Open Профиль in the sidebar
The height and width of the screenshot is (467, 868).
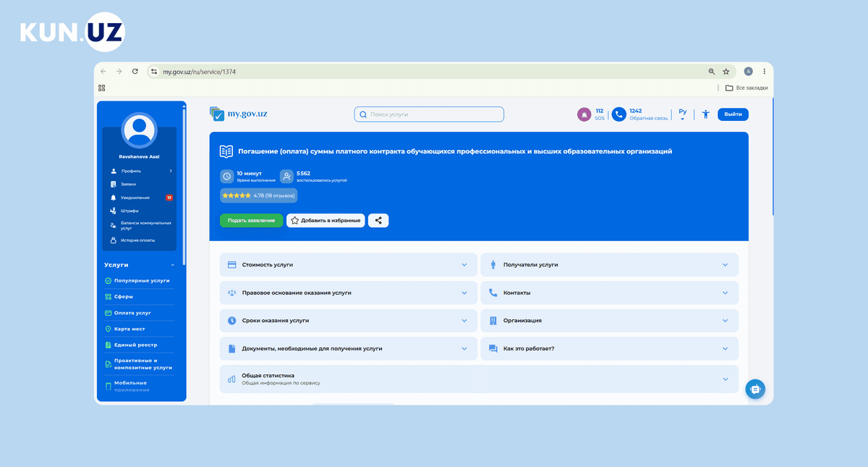coord(140,171)
